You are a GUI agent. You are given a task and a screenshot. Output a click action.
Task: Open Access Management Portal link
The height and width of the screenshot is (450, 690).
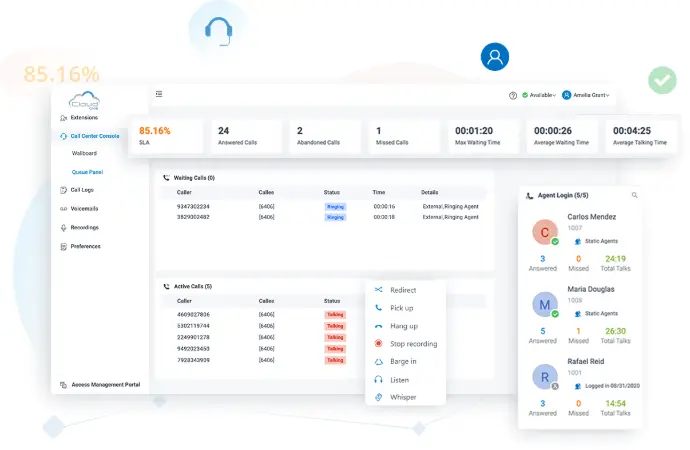[105, 384]
